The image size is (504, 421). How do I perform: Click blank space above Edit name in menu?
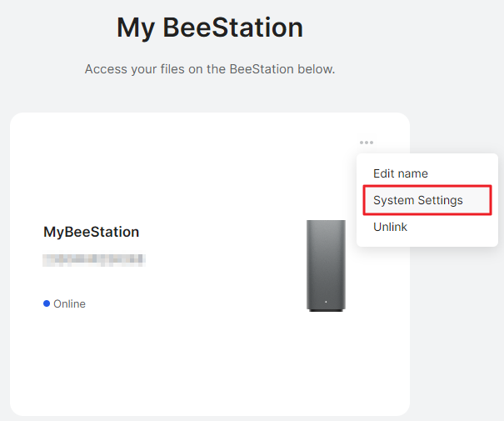[x=427, y=160]
